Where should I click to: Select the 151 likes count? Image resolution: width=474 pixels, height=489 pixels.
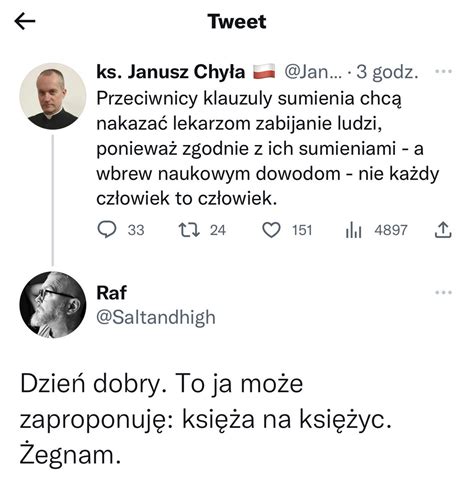302,230
